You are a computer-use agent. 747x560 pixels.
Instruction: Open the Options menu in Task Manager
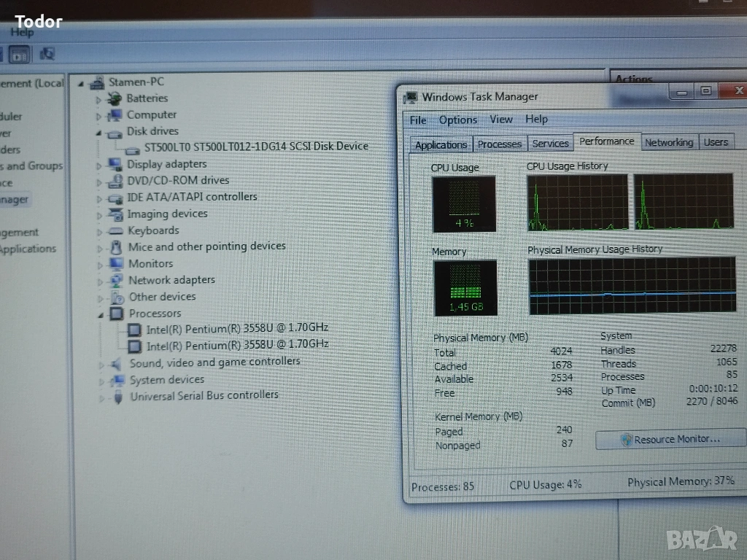click(457, 120)
